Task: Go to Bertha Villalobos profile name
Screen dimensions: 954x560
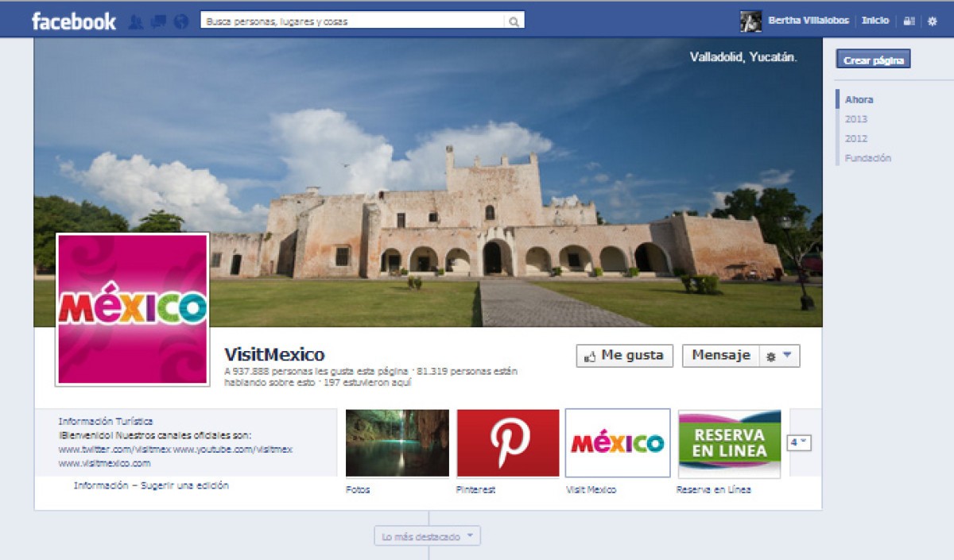Action: [808, 21]
